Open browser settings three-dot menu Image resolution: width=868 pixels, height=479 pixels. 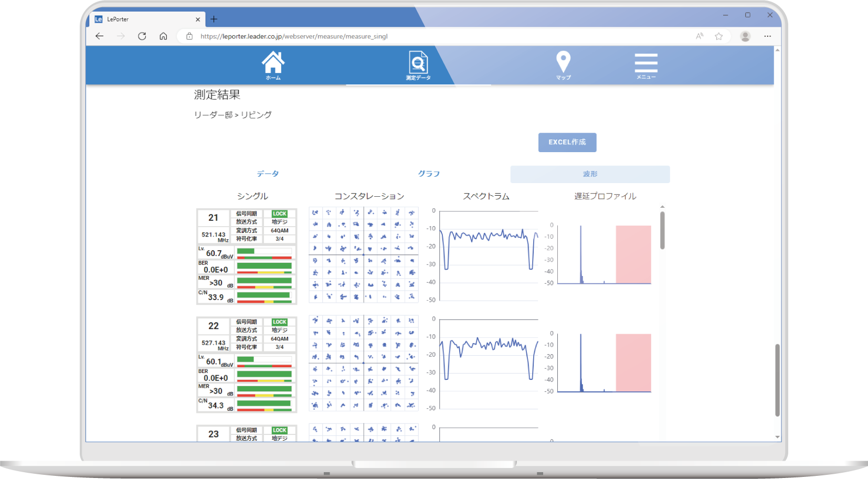[x=768, y=36]
